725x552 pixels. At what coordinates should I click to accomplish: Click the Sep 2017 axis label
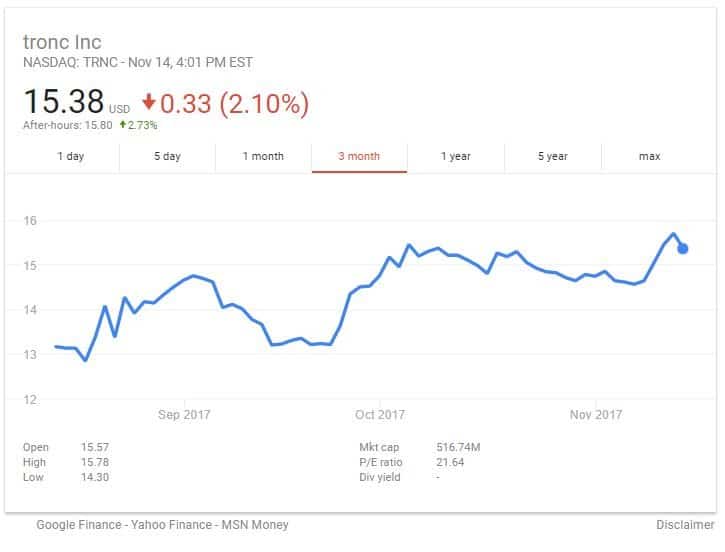point(184,414)
